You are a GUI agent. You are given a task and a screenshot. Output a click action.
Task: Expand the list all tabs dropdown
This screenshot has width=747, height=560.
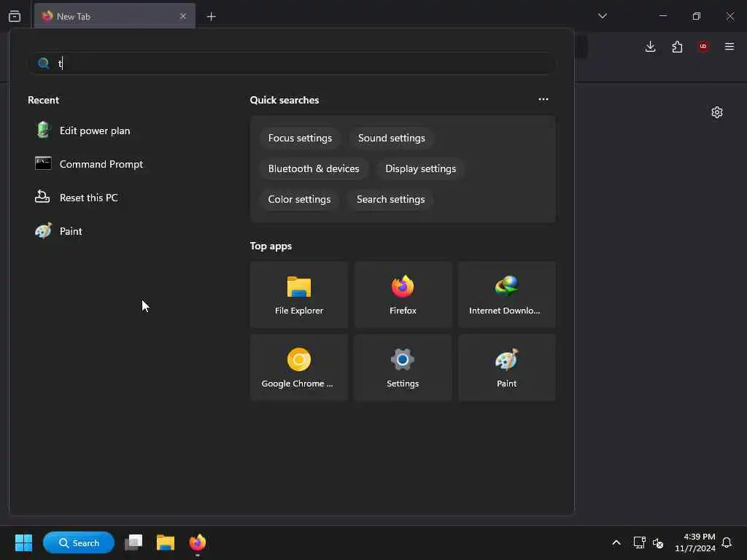[602, 16]
